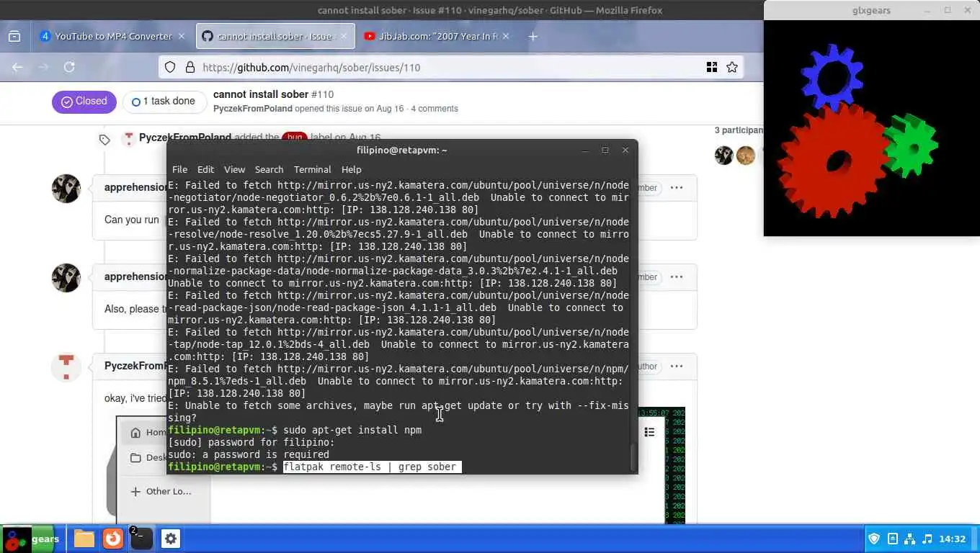Open options menu on PyczekFromPoland comment
The width and height of the screenshot is (980, 553).
[x=677, y=366]
